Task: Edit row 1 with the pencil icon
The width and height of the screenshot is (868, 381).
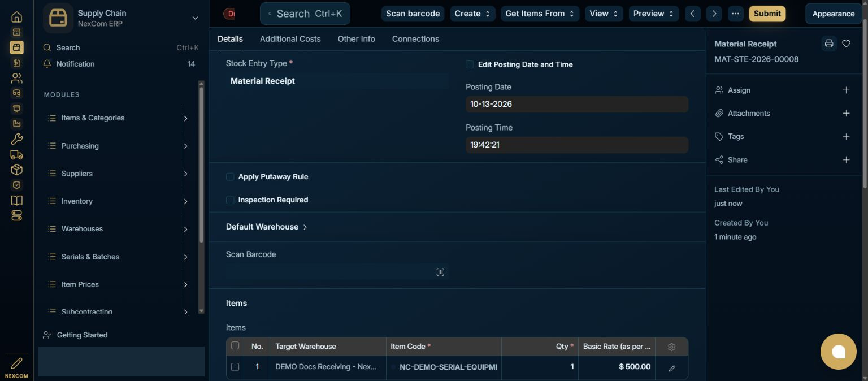Action: [672, 368]
